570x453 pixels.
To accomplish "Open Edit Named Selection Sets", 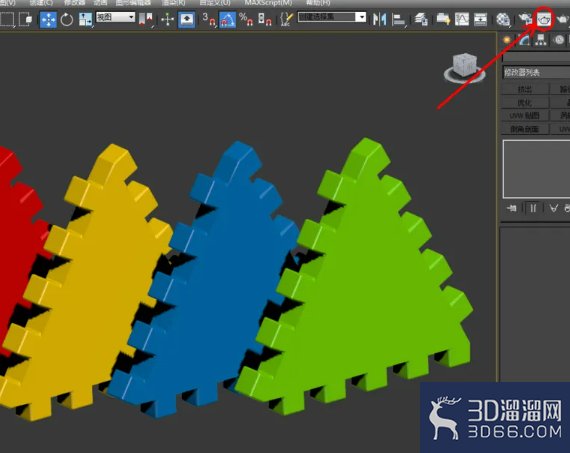I will (286, 19).
